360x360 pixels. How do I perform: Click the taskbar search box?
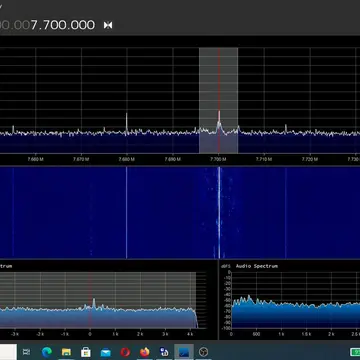tap(8, 352)
